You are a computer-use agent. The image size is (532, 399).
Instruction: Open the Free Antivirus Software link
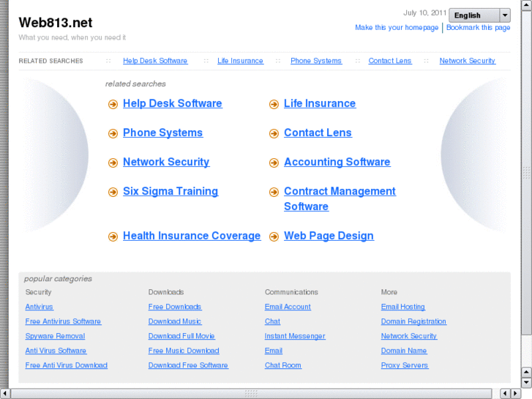point(63,321)
